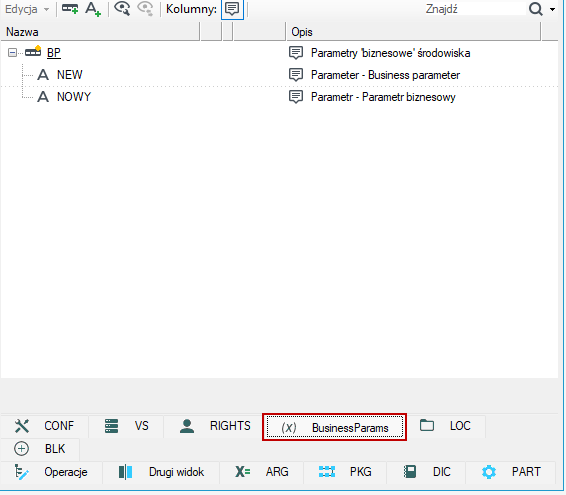This screenshot has height=495, width=566.
Task: Open the PKG tab
Action: (345, 472)
